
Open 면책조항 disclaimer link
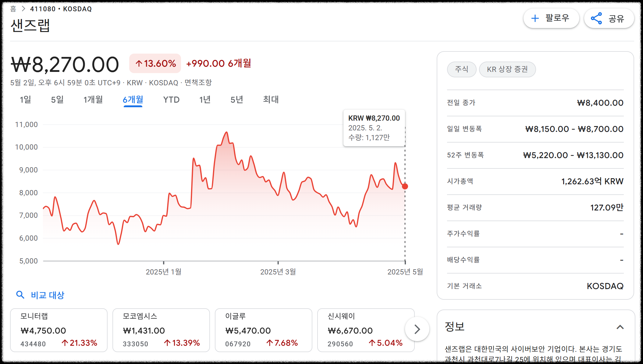(x=198, y=83)
